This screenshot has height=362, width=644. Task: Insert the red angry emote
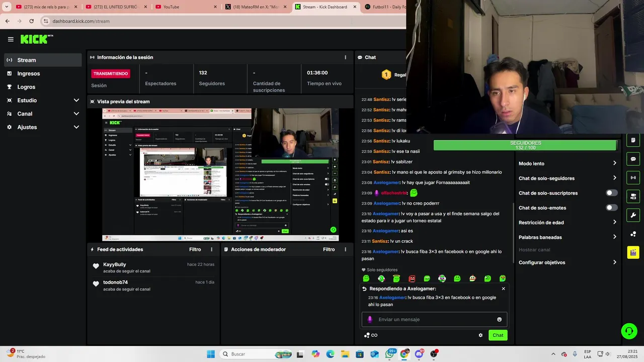pos(412,279)
